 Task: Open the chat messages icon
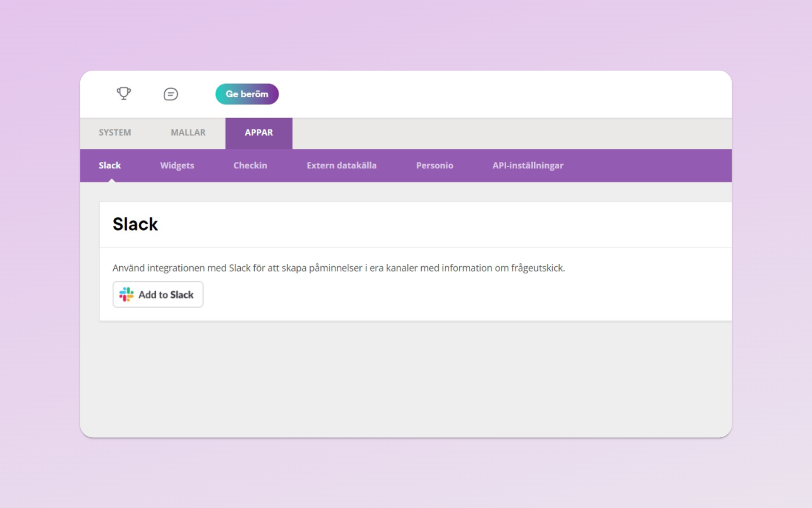(x=171, y=94)
